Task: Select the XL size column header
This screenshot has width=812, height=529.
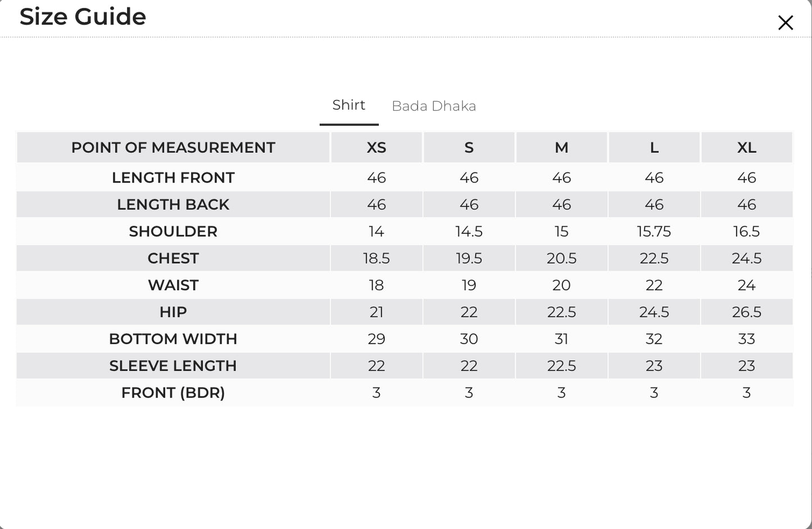Action: 747,148
